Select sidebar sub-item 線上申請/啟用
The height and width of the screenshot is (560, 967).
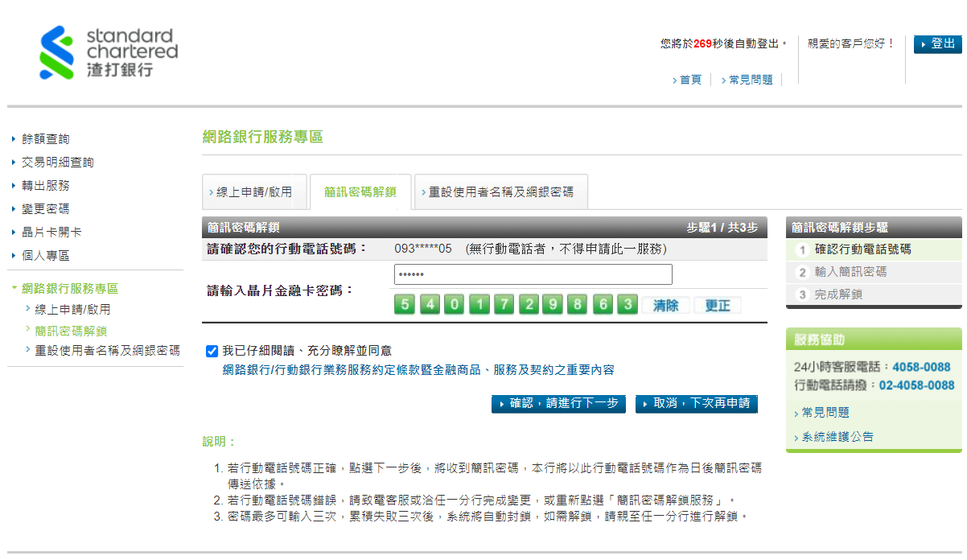click(x=72, y=310)
